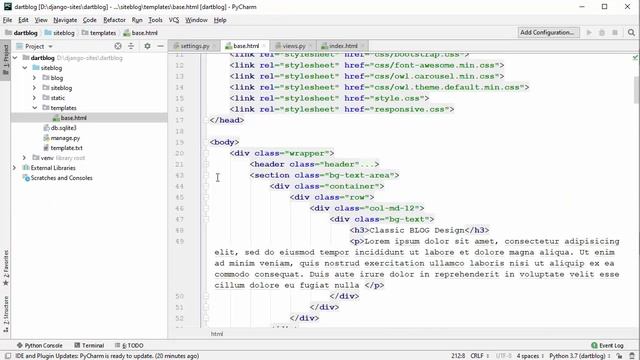Click the Debug bug icon in toolbar

point(602,33)
